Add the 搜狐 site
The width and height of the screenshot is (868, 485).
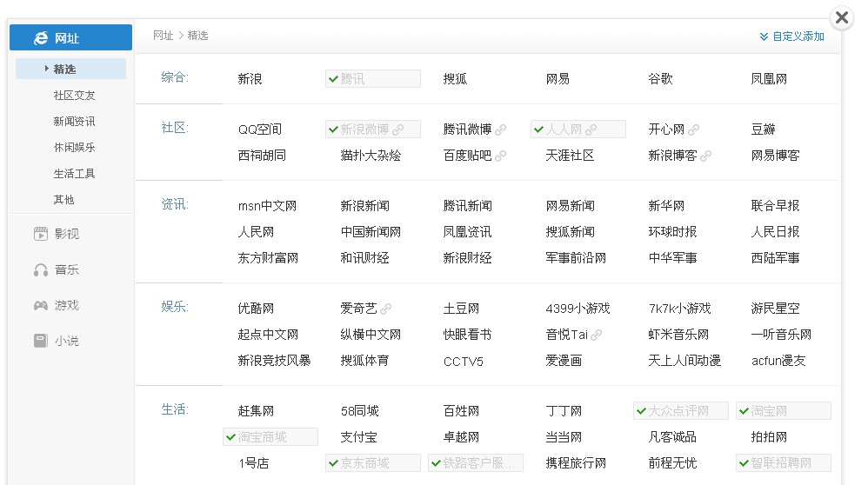click(x=455, y=79)
